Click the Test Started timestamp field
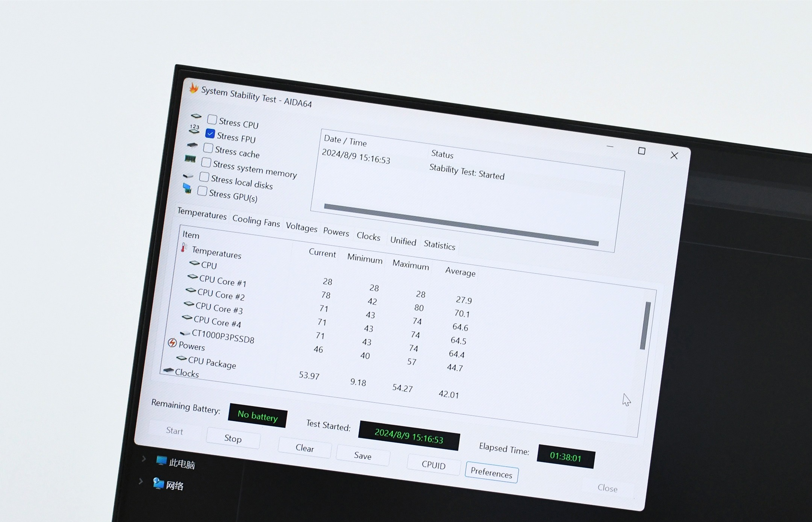The height and width of the screenshot is (522, 812). (409, 436)
